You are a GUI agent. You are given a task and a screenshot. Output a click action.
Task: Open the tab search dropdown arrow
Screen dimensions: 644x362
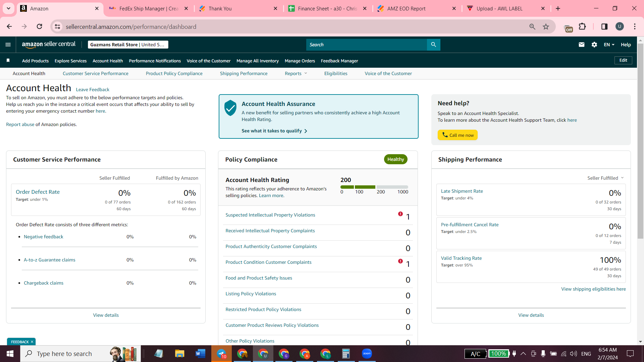(8, 8)
